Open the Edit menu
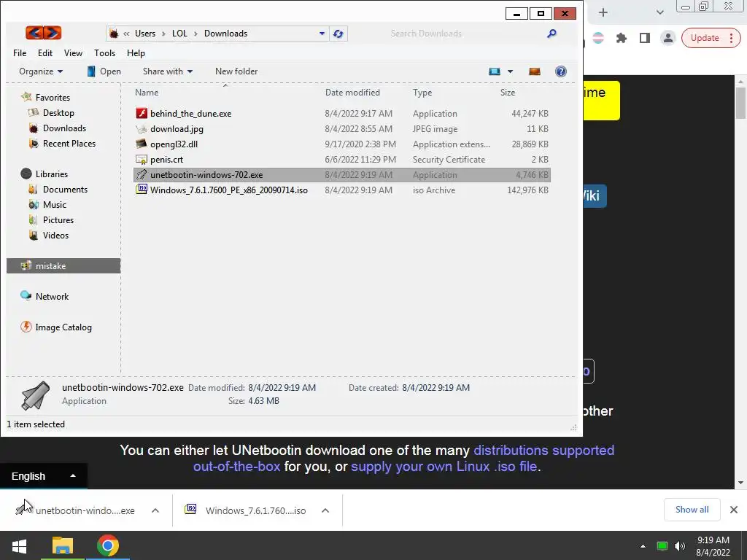Image resolution: width=747 pixels, height=560 pixels. pos(45,52)
